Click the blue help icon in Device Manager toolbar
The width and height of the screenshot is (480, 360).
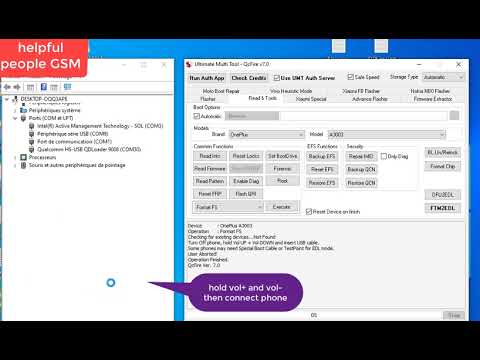pyautogui.click(x=44, y=87)
